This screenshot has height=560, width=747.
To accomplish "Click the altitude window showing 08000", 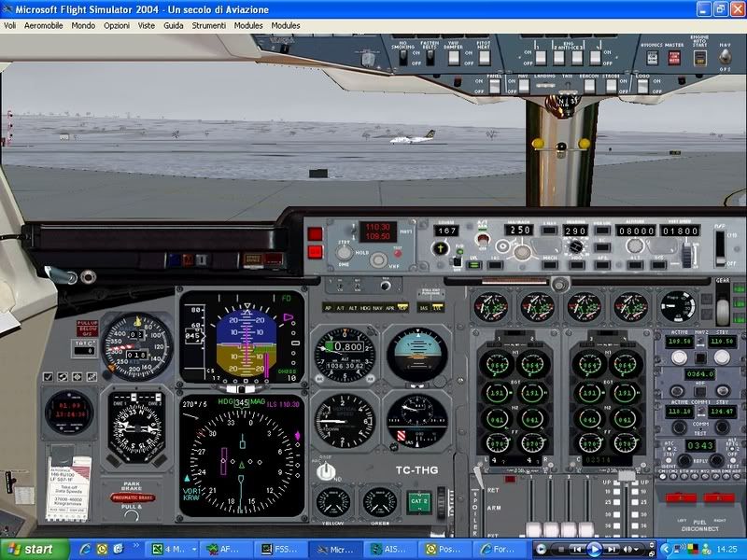I will click(636, 231).
